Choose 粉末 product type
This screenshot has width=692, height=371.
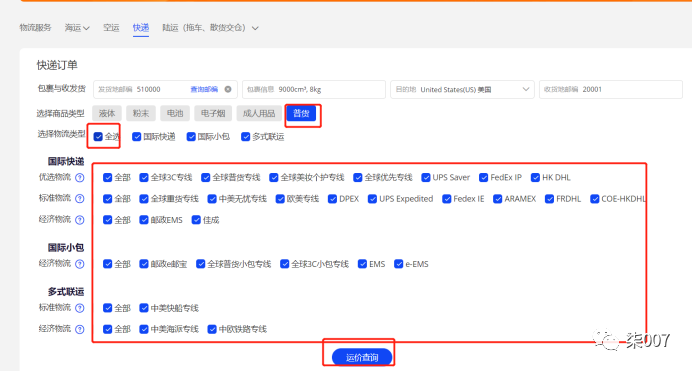click(141, 113)
